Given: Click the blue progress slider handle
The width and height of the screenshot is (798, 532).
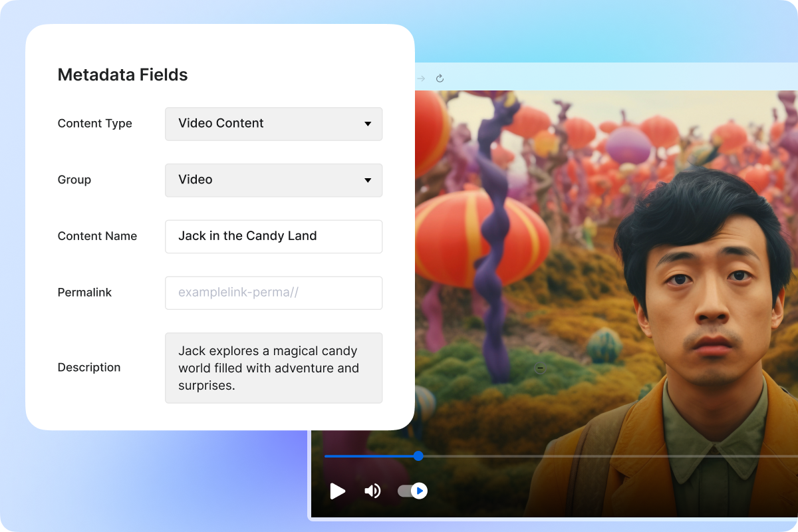Looking at the screenshot, I should tap(418, 456).
